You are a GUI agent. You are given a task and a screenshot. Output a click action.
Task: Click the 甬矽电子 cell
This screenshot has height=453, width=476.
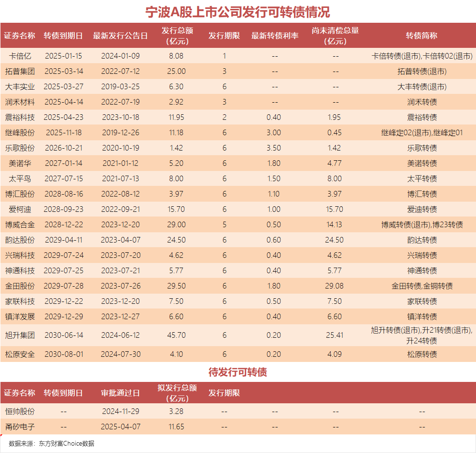click(20, 427)
